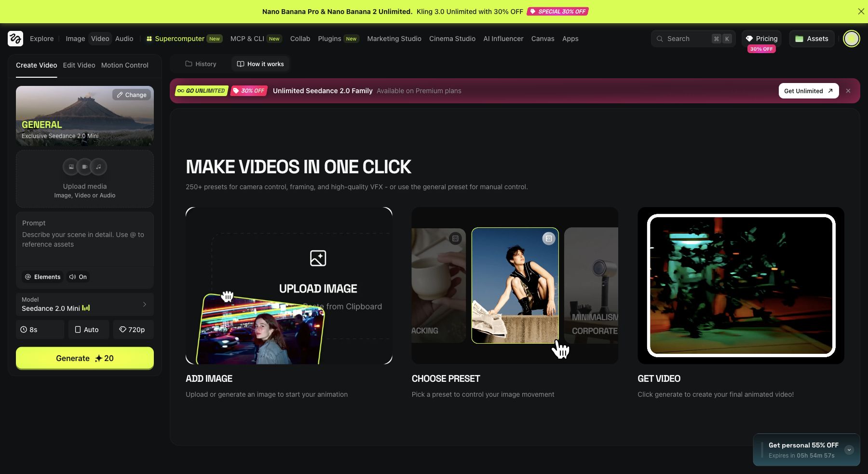868x474 pixels.
Task: Open the Apps page
Action: [x=570, y=39]
